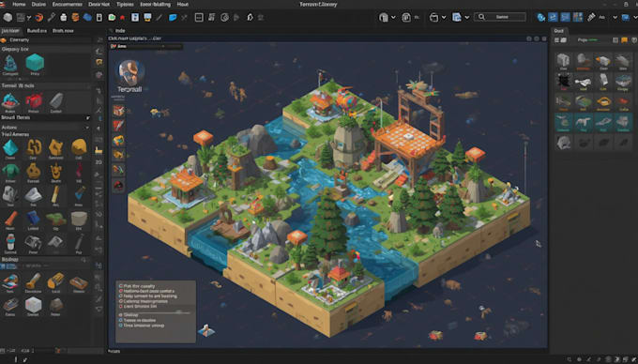Viewport: 638px width, 364px height.
Task: Open the dropdown arrow after the ruler icon
Action: pyautogui.click(x=615, y=18)
